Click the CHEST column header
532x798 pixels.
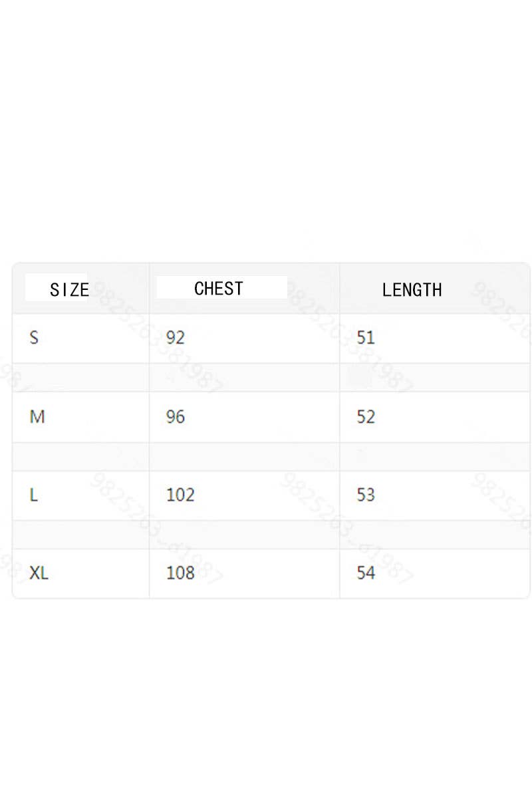(x=219, y=289)
